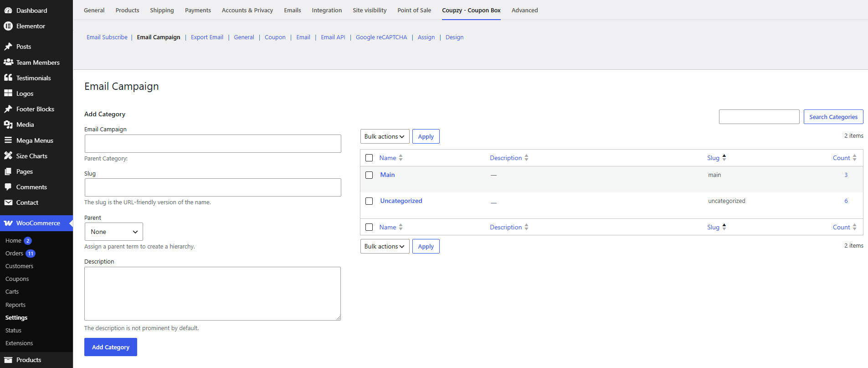Open the Site visibility tab

370,10
